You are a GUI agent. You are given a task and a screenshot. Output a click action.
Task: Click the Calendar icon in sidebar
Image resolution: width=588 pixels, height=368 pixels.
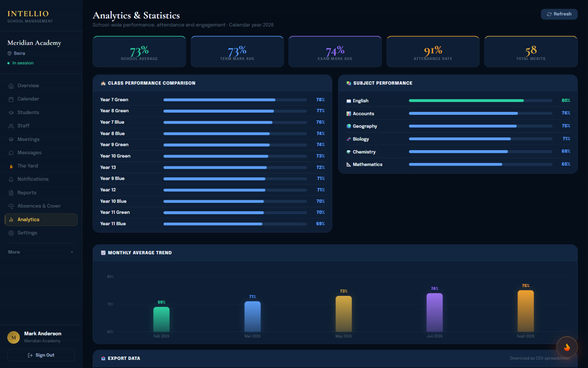[x=11, y=99]
